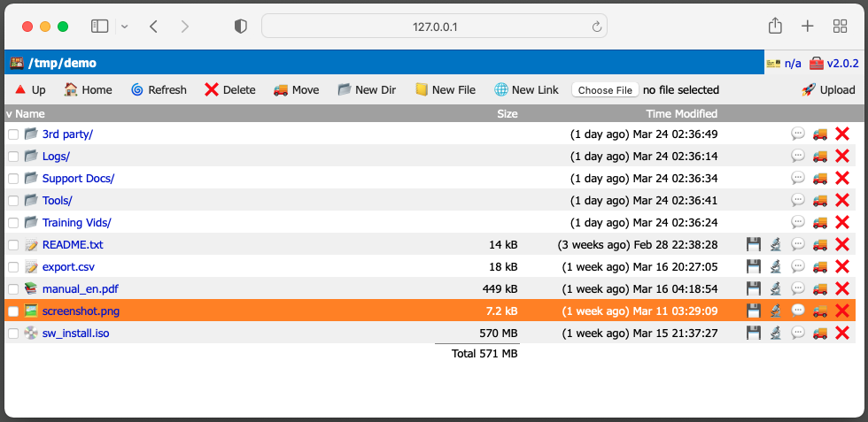Click the Choose File button
The width and height of the screenshot is (868, 422).
pyautogui.click(x=605, y=90)
